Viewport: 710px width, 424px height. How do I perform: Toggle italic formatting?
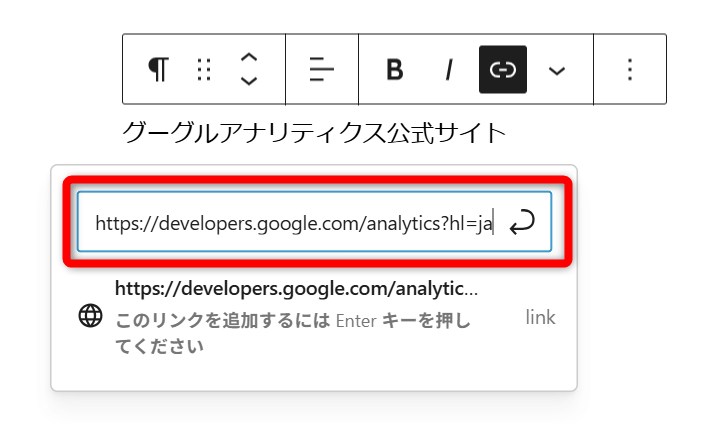449,70
